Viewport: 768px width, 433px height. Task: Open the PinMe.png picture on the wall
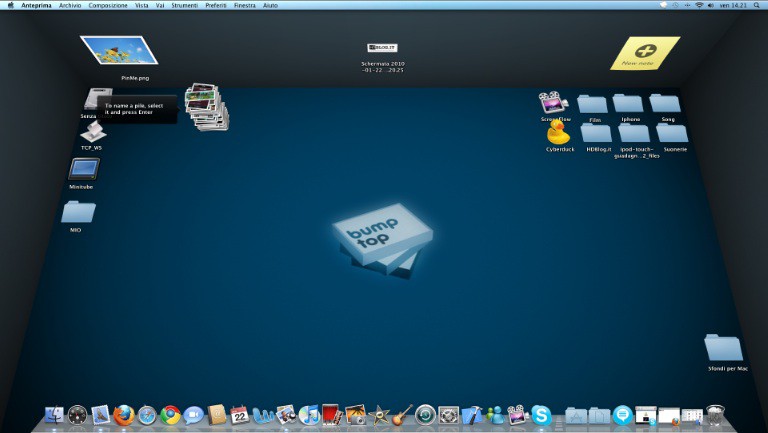pos(119,50)
